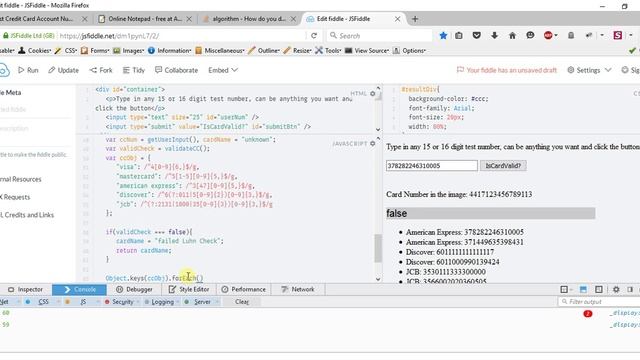Toggle the Logging console filter
Viewport: 640px width, 360px height.
[162, 302]
